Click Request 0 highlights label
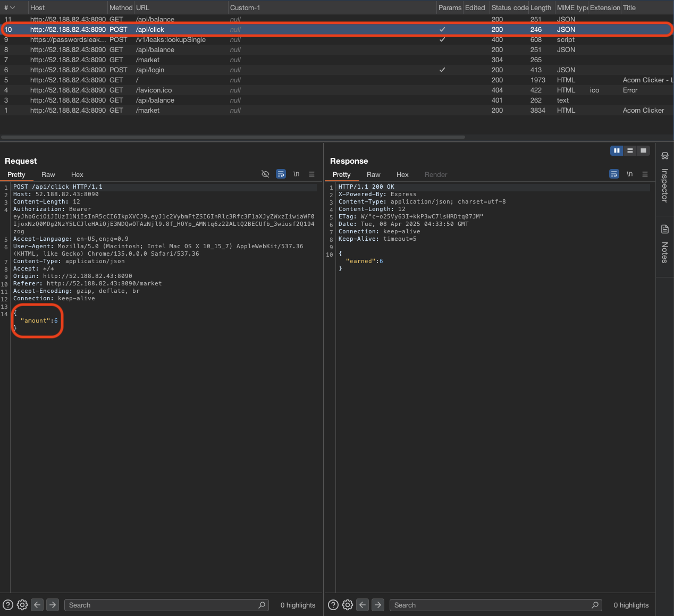This screenshot has height=616, width=674. tap(298, 605)
